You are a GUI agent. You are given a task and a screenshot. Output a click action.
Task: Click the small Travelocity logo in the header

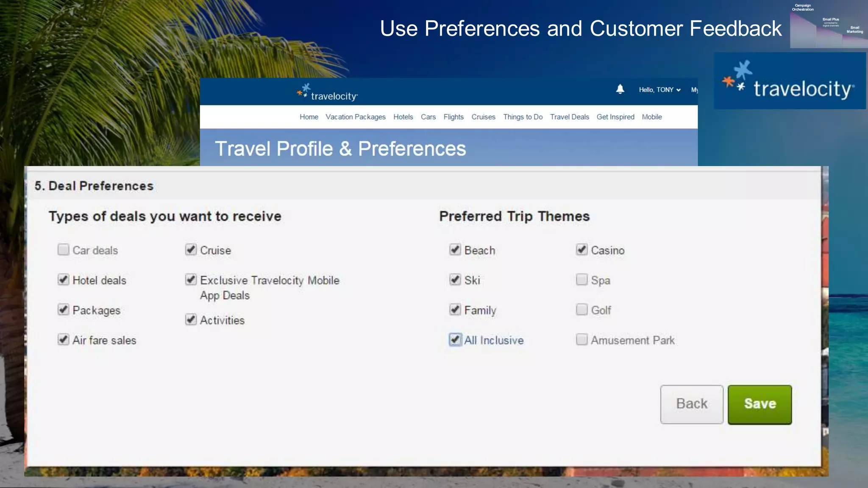click(x=327, y=93)
